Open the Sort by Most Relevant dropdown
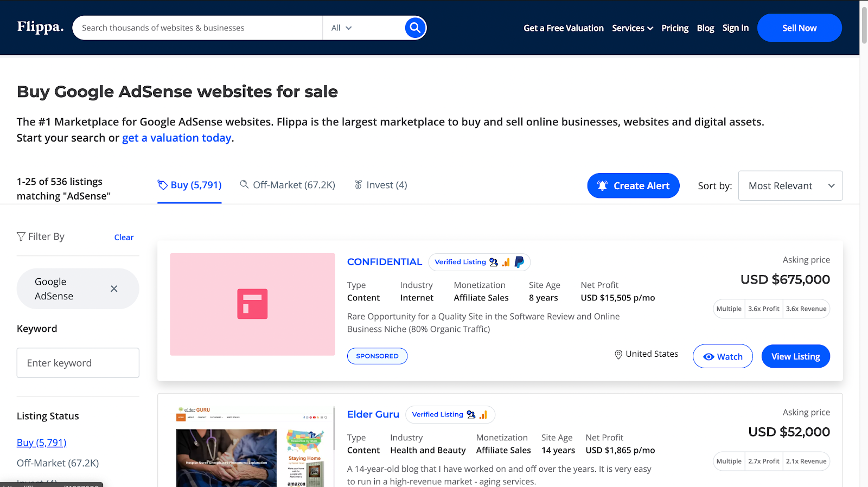Viewport: 868px width, 487px height. [x=790, y=185]
